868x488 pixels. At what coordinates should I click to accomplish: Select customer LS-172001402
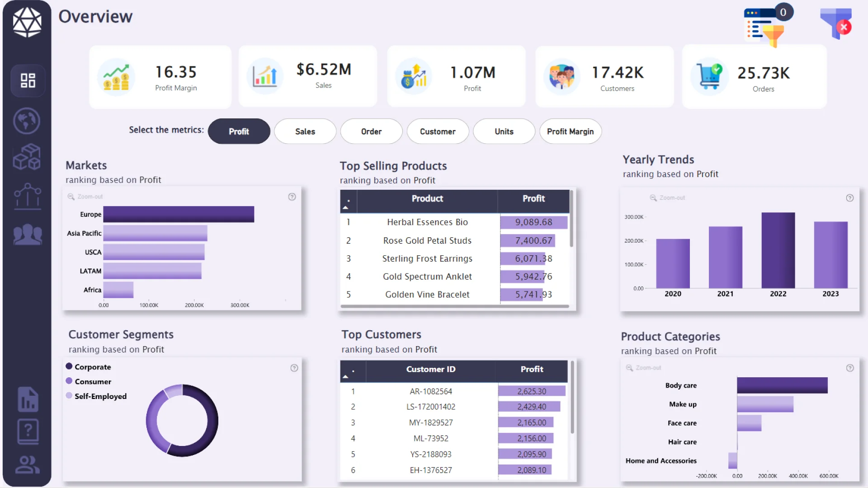click(454, 407)
